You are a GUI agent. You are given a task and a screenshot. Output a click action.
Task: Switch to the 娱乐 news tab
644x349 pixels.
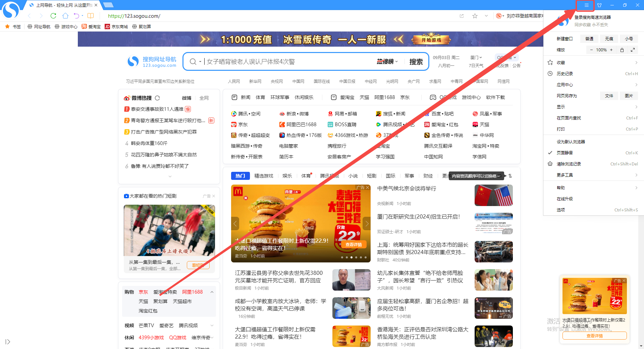point(287,176)
